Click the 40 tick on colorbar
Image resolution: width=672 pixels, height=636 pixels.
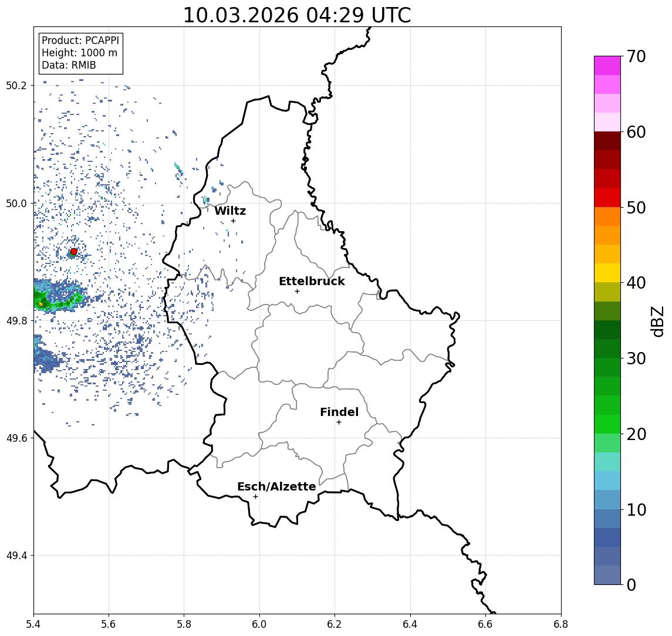(636, 283)
